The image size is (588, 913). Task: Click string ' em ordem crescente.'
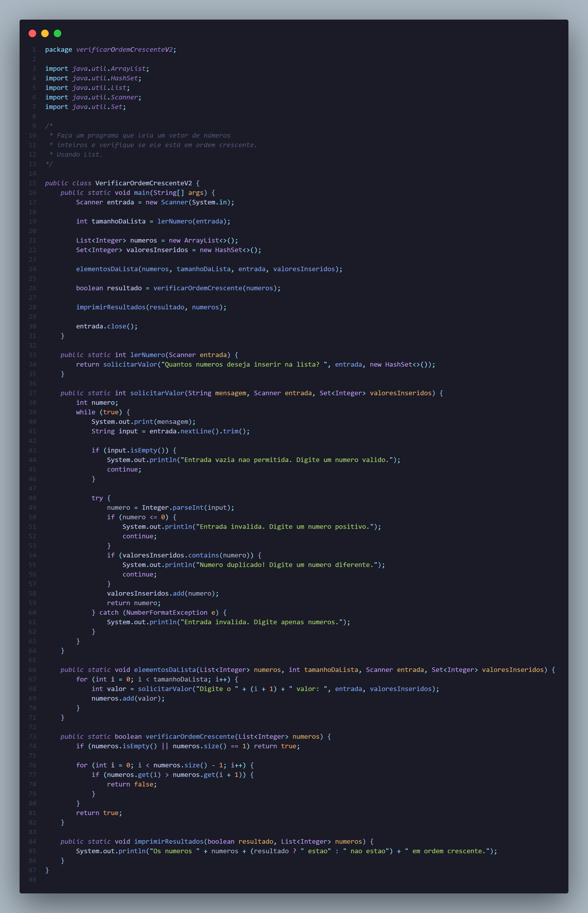(447, 851)
